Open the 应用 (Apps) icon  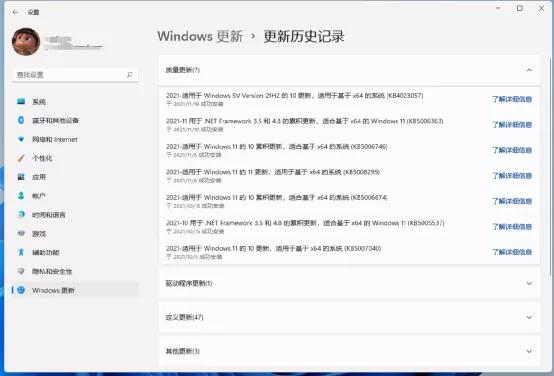click(21, 177)
